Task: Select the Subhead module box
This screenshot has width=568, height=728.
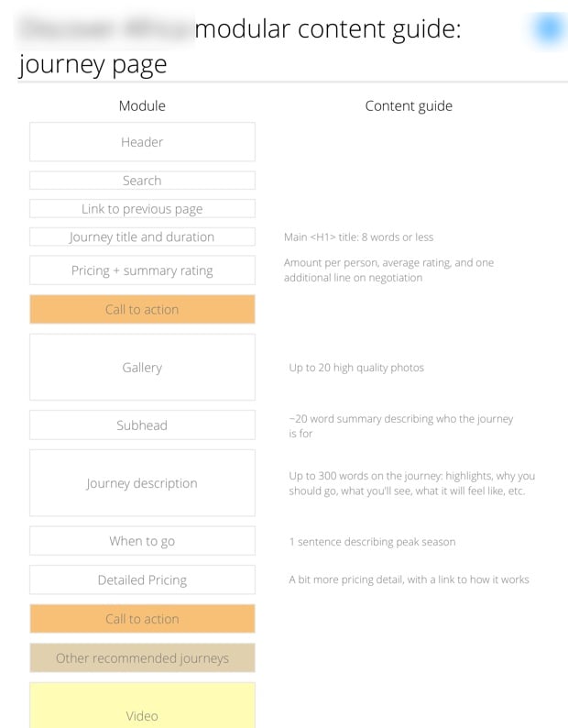Action: pyautogui.click(x=142, y=425)
